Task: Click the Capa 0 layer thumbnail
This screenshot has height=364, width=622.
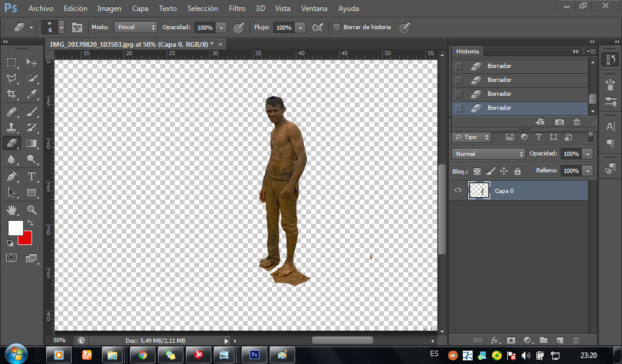Action: point(479,190)
